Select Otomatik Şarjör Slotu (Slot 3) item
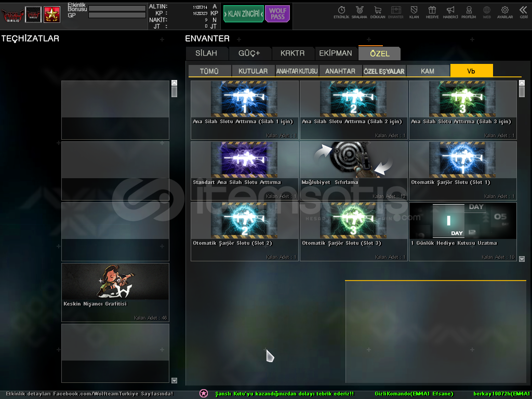The image size is (532, 399). click(353, 231)
